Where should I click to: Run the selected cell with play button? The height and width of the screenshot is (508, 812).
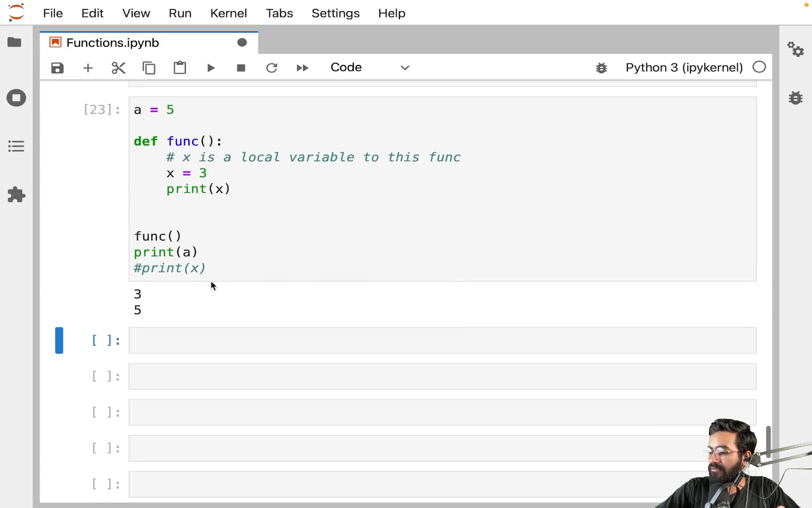coord(211,68)
